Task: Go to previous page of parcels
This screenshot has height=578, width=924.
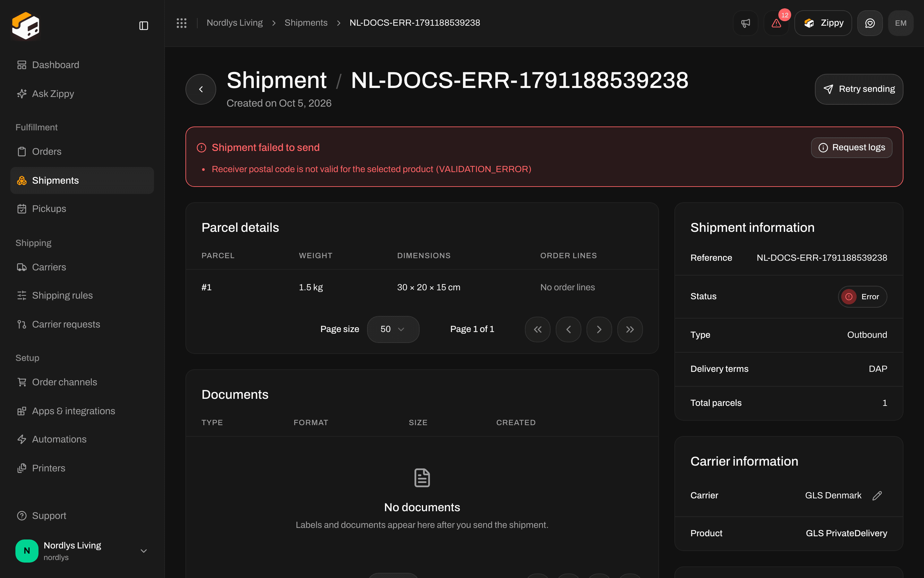Action: coord(568,329)
